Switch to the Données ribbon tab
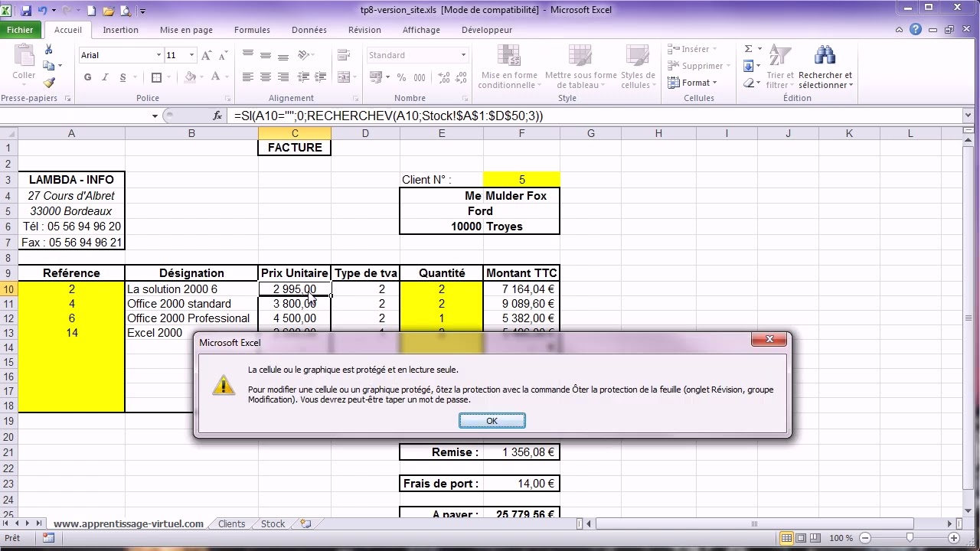The height and width of the screenshot is (551, 980). click(309, 30)
